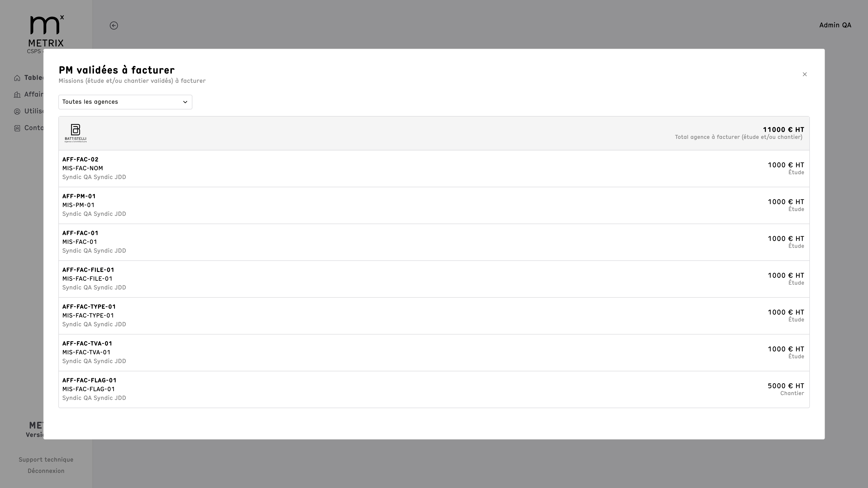
Task: Click the home icon next to Tableau
Action: pyautogui.click(x=17, y=78)
